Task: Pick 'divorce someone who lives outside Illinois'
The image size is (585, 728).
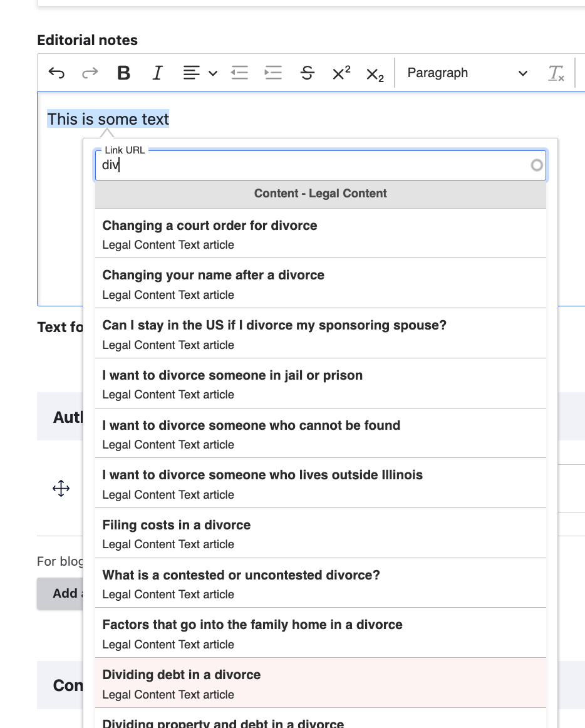Action: pyautogui.click(x=320, y=483)
